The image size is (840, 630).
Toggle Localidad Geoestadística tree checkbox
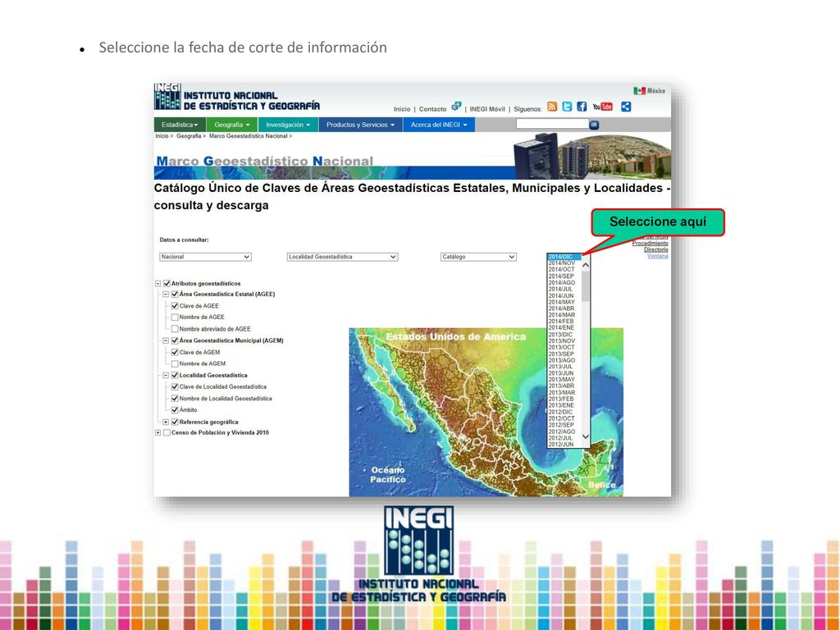coord(175,376)
